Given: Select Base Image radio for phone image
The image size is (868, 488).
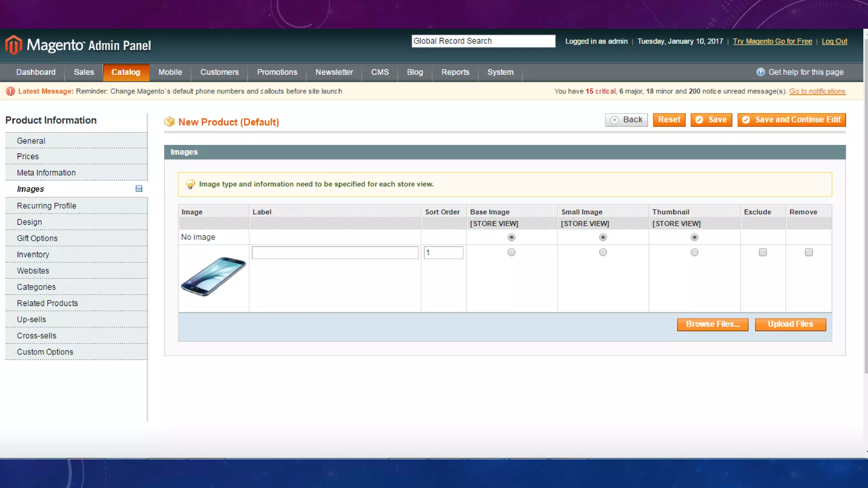Looking at the screenshot, I should click(512, 252).
